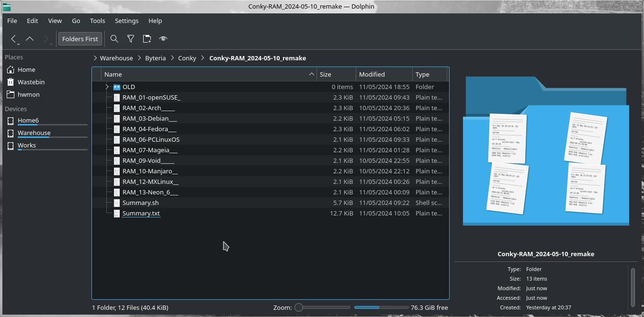Click the RAM_06-PCLinuxOS file icon
The image size is (644, 317).
tap(116, 139)
